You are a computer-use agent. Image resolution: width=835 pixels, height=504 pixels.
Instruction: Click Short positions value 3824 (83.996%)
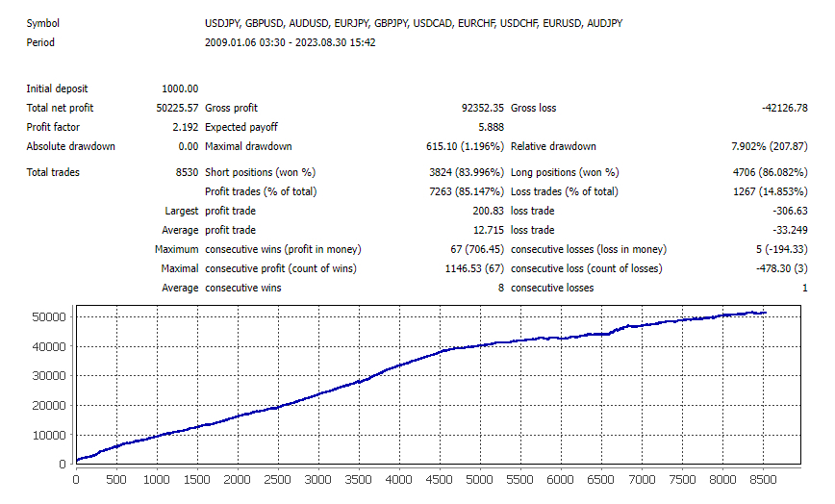(467, 172)
